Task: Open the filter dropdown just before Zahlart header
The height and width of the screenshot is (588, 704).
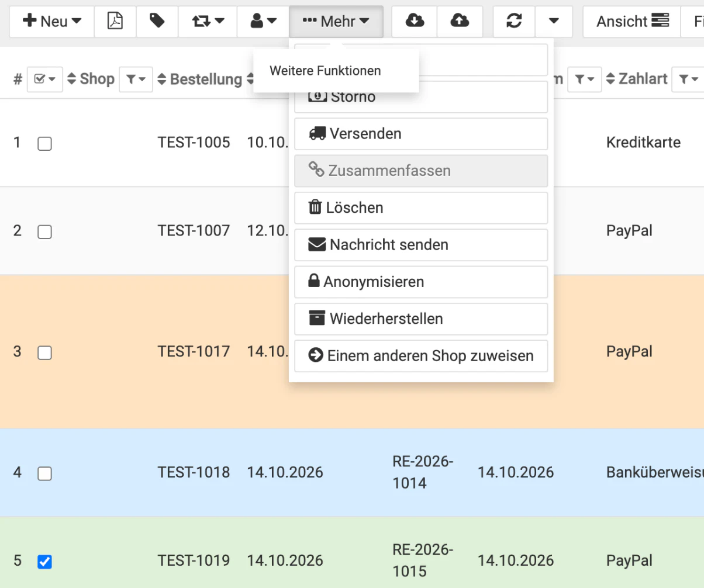Action: pyautogui.click(x=585, y=79)
